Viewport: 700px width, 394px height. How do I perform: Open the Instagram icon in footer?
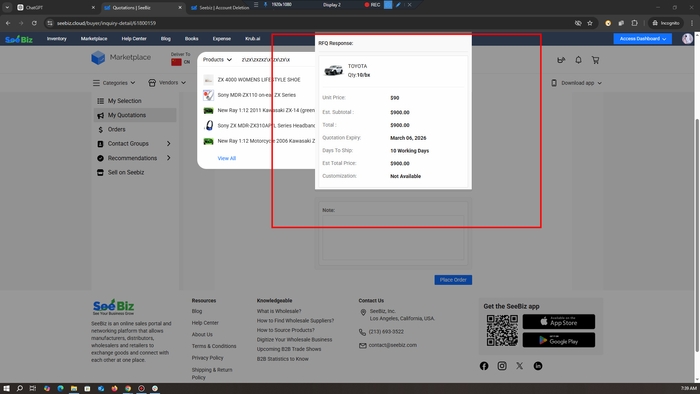coord(502,366)
